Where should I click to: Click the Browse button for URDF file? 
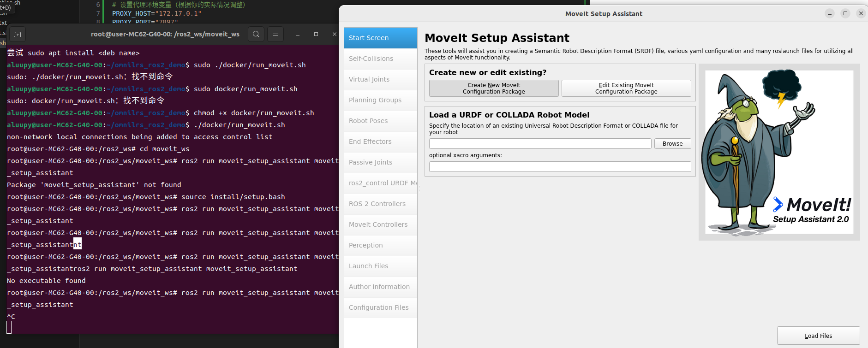(x=672, y=144)
